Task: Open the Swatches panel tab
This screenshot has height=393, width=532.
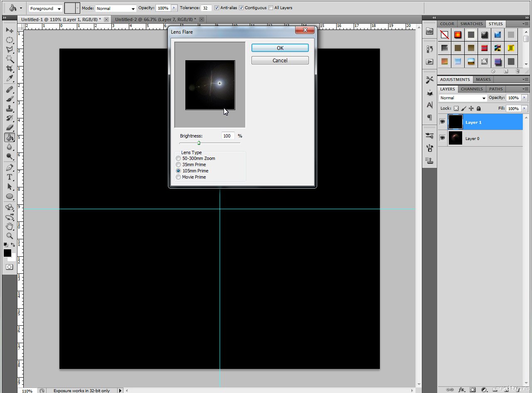Action: [471, 24]
